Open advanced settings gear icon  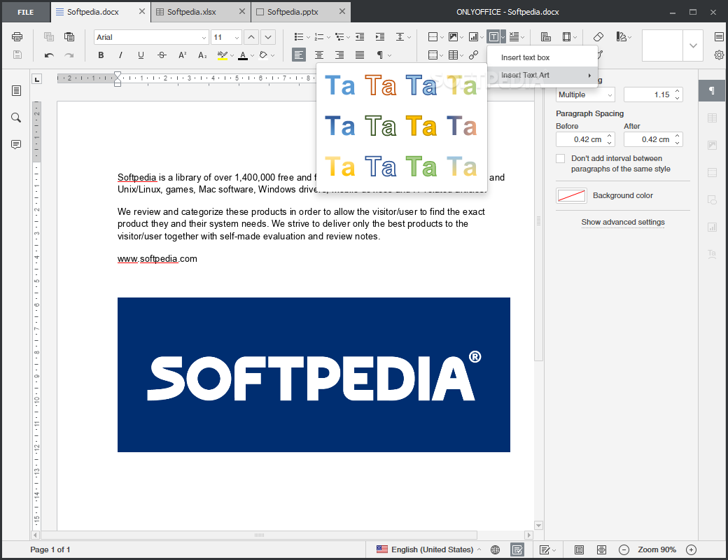[x=719, y=55]
